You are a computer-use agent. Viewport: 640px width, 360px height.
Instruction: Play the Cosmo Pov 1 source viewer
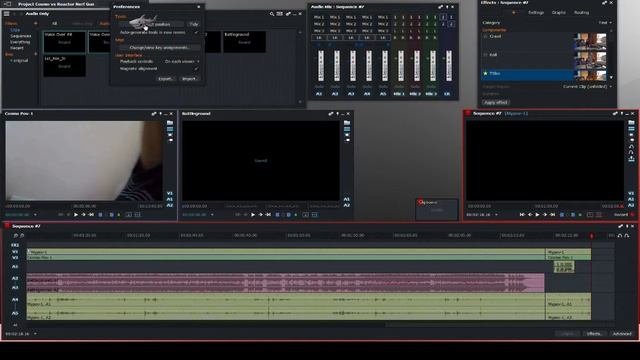pos(76,215)
